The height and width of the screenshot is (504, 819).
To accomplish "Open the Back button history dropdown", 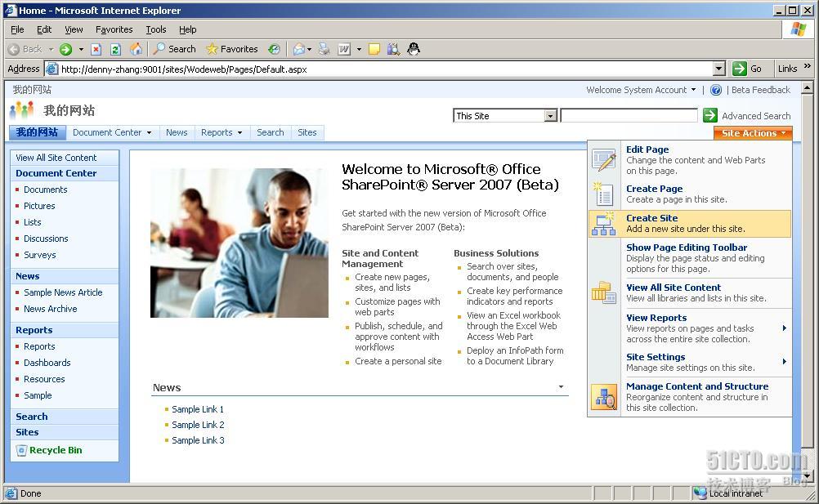I will 51,49.
